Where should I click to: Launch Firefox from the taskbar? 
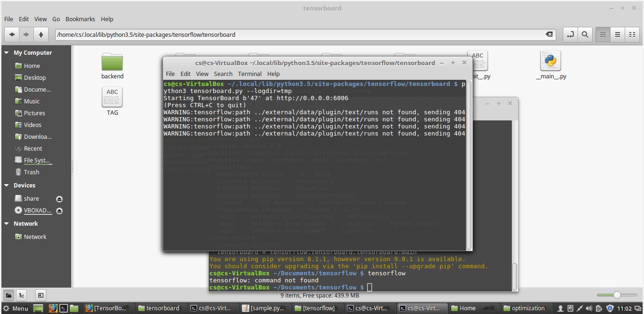(x=52, y=308)
